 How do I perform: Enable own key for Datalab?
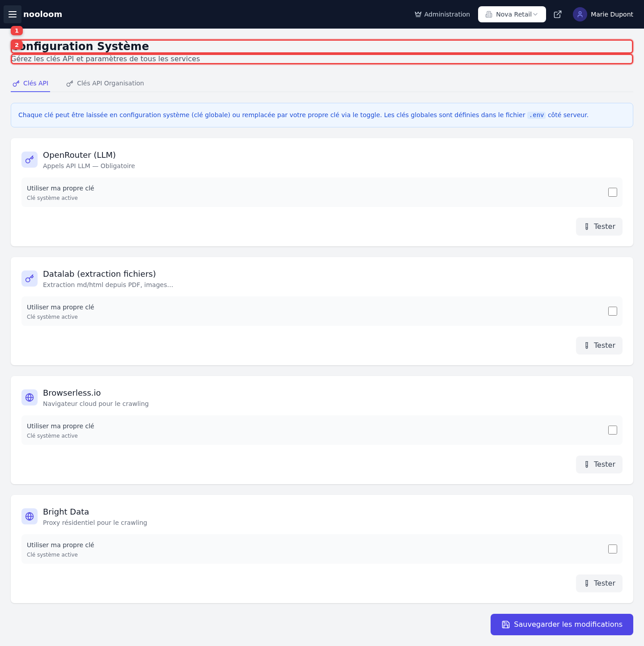pos(613,311)
